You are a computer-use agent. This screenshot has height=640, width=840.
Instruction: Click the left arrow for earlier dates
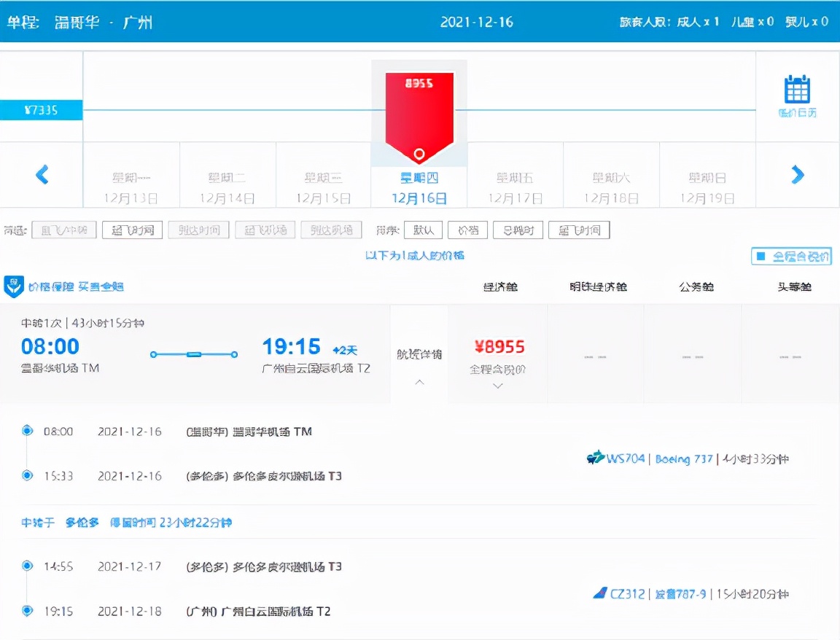pos(42,175)
